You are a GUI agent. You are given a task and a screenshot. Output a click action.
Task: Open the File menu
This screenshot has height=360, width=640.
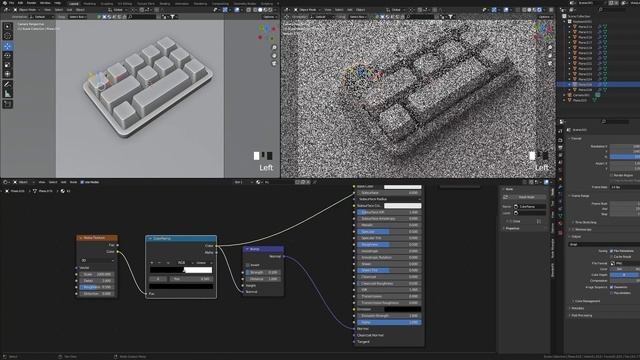11,3
